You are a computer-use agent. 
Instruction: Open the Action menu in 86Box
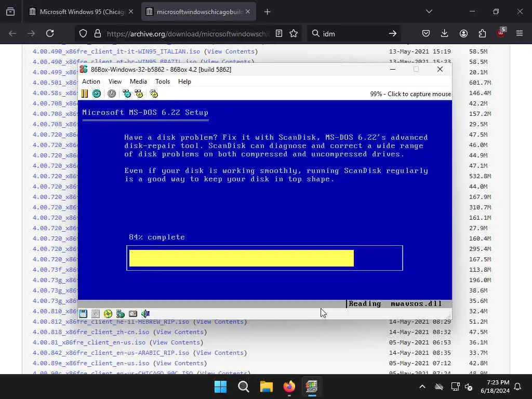pyautogui.click(x=91, y=82)
